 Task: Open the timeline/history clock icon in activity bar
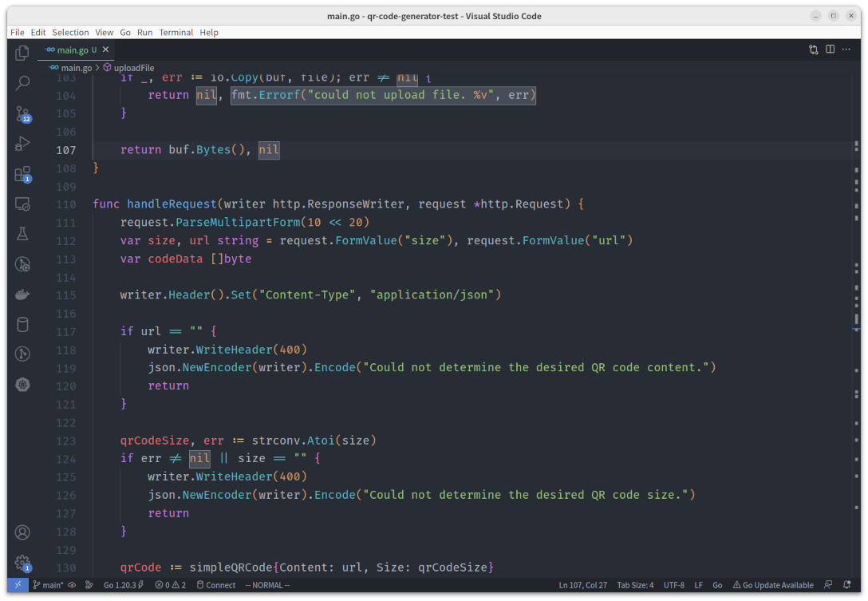(x=22, y=264)
